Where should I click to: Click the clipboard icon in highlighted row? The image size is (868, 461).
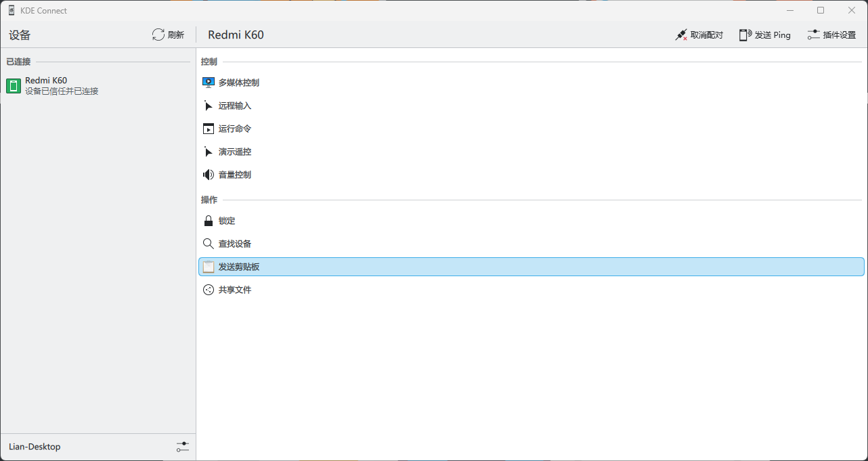[x=209, y=267]
